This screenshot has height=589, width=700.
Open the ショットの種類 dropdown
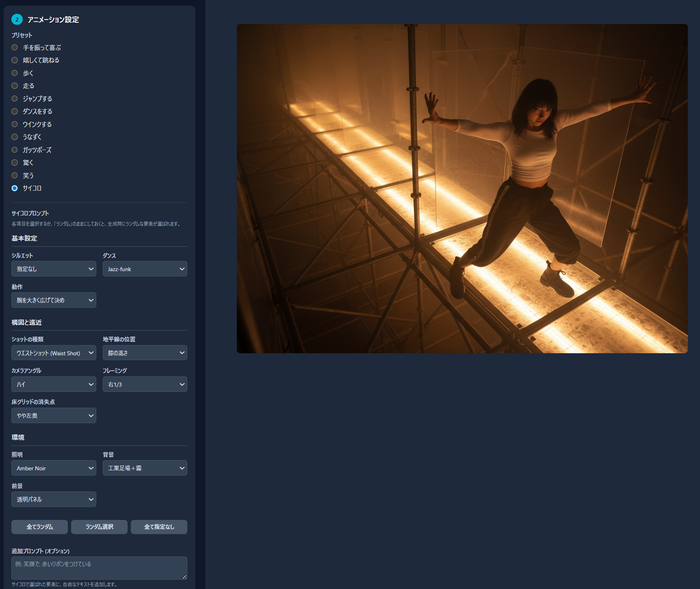(x=54, y=353)
